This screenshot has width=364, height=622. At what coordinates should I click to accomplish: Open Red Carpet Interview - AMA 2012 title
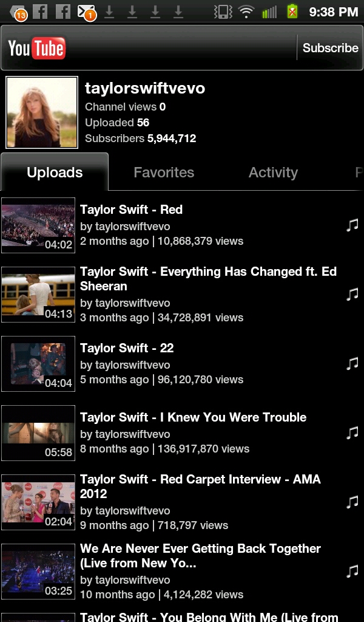pos(200,487)
